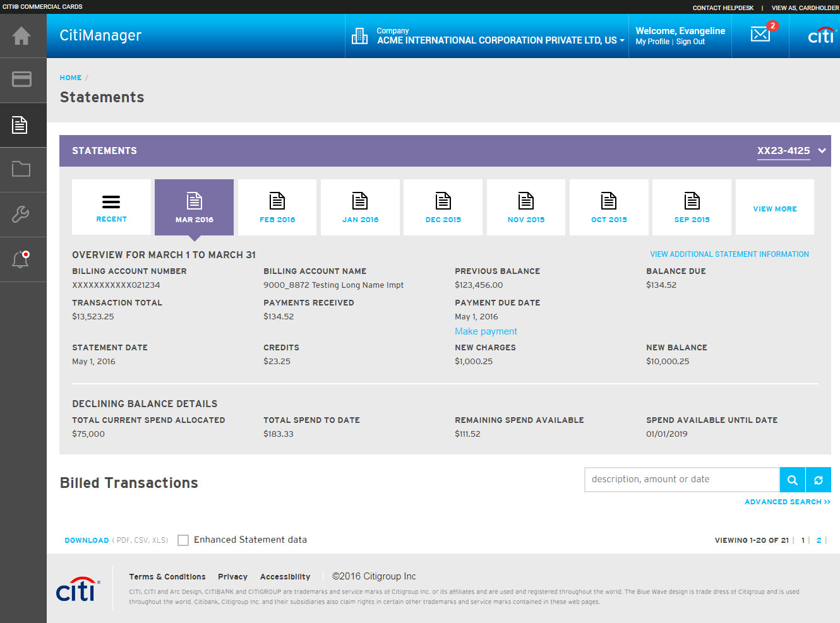Image resolution: width=840 pixels, height=623 pixels.
Task: Open the inbox envelope icon showing 2 messages
Action: click(x=760, y=33)
